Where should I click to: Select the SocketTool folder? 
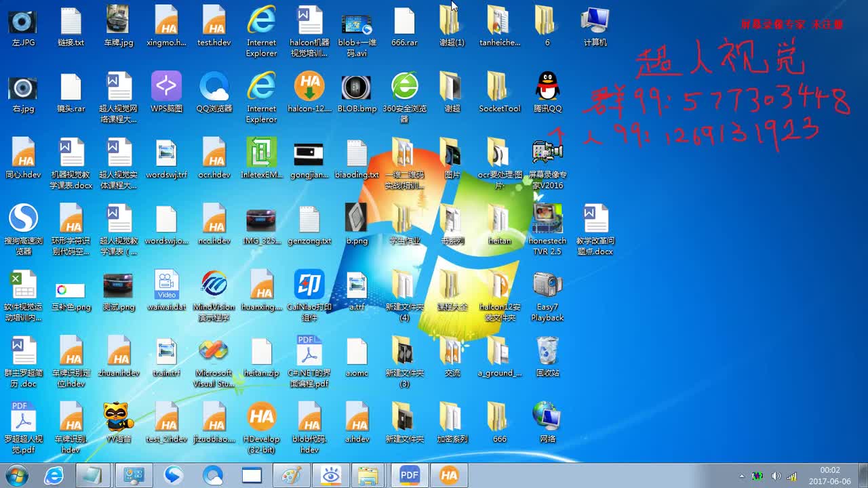point(500,92)
